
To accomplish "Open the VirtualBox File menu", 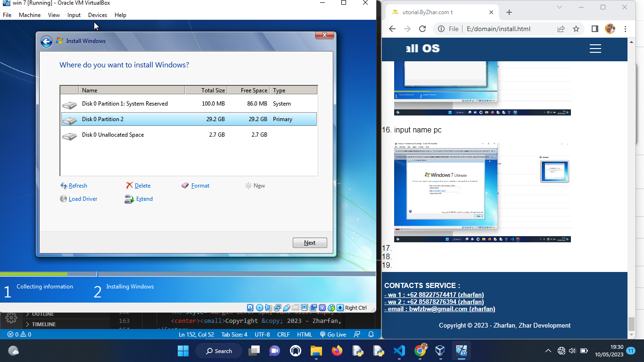I will coord(7,15).
